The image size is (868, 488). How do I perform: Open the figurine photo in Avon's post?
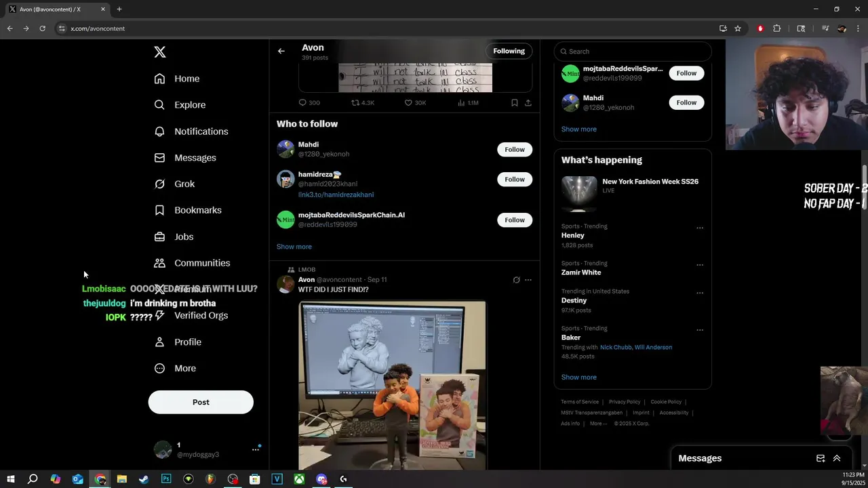point(392,385)
